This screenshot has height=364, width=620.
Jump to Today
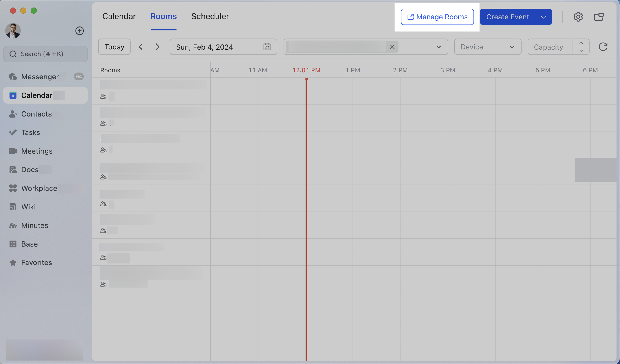pos(114,47)
